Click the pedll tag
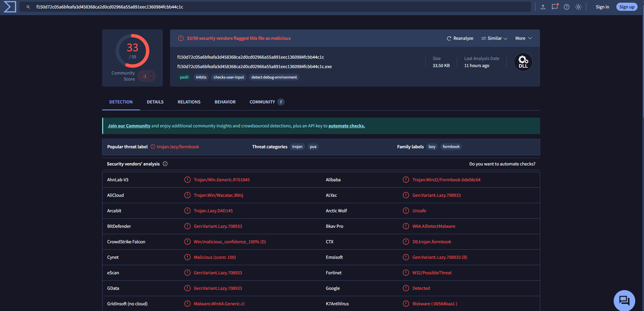 pos(184,77)
